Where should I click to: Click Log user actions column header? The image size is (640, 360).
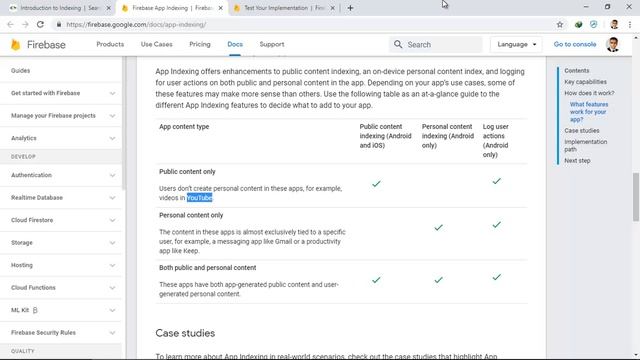click(x=496, y=140)
